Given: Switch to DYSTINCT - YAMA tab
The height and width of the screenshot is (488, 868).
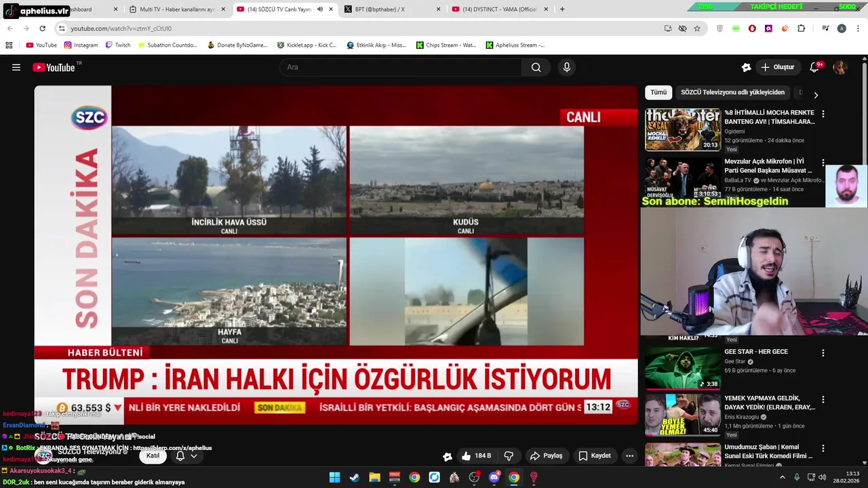Looking at the screenshot, I should click(x=500, y=9).
